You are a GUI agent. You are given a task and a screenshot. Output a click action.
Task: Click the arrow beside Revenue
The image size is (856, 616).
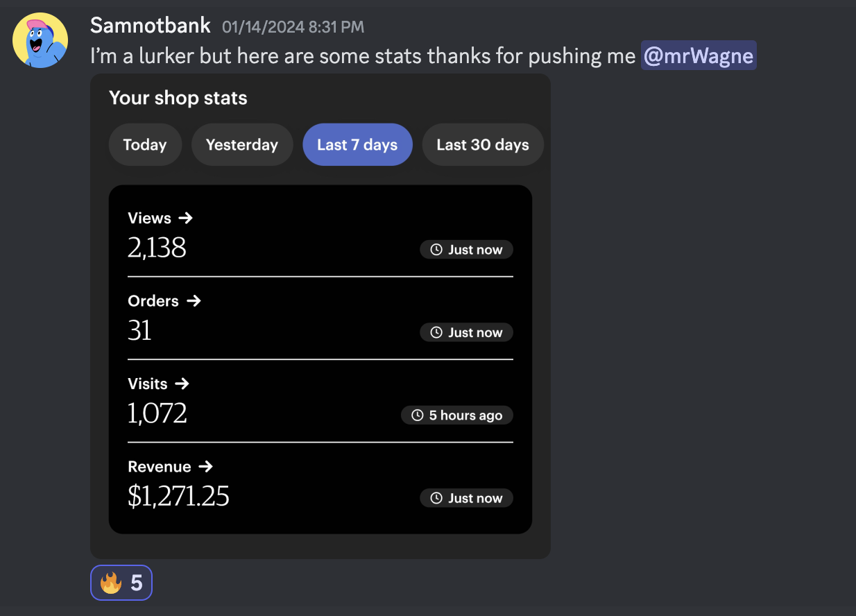tap(206, 467)
